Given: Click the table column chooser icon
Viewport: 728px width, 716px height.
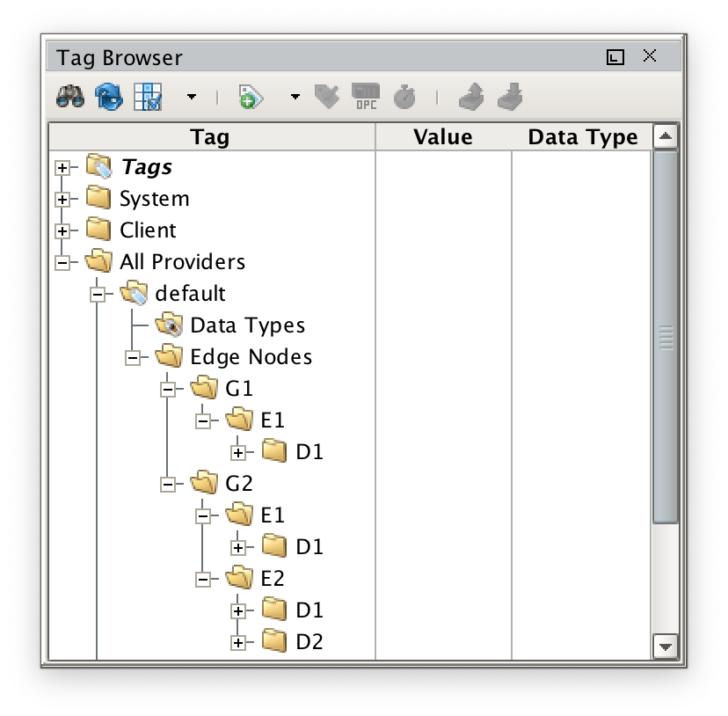Looking at the screenshot, I should pyautogui.click(x=148, y=97).
